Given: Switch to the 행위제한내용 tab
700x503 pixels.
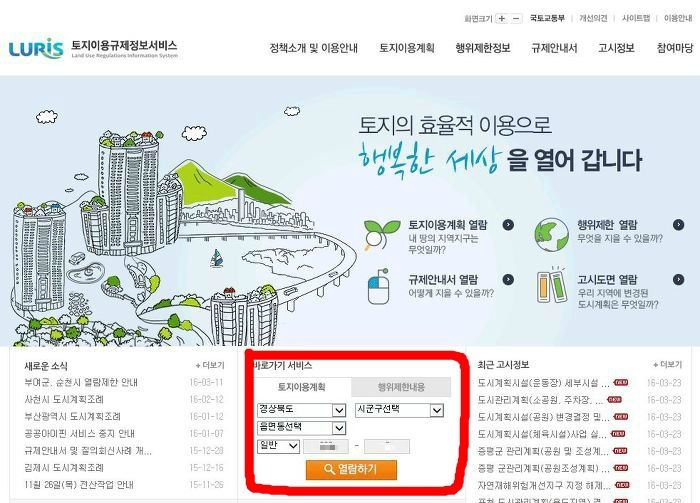Looking at the screenshot, I should pos(401,387).
